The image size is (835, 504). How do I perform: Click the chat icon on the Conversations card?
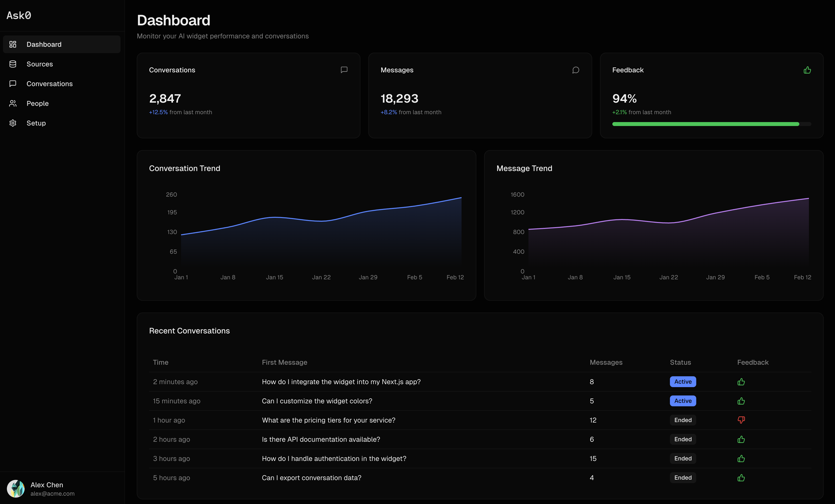click(344, 70)
